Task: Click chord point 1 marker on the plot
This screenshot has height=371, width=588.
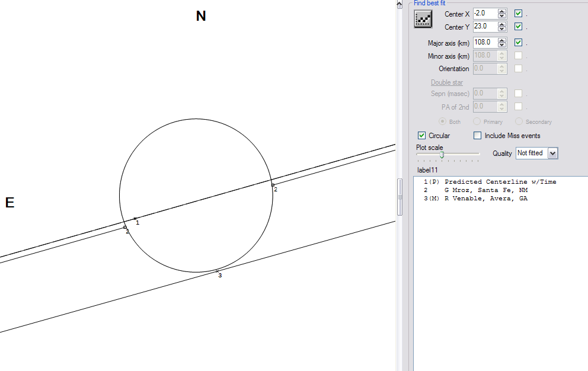Action: [135, 218]
